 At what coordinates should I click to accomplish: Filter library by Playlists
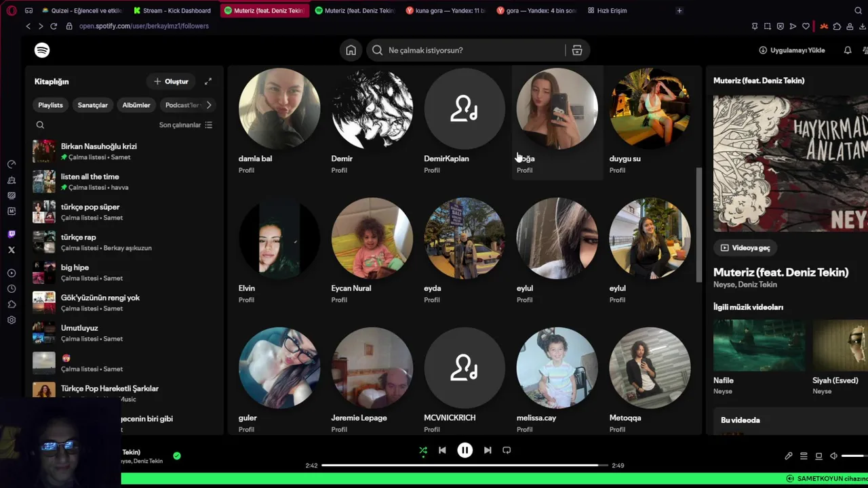50,105
